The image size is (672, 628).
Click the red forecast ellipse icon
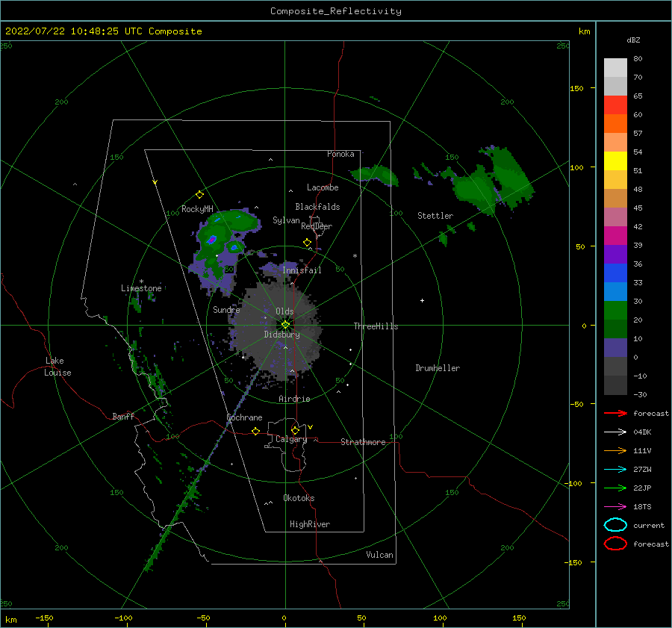click(615, 544)
